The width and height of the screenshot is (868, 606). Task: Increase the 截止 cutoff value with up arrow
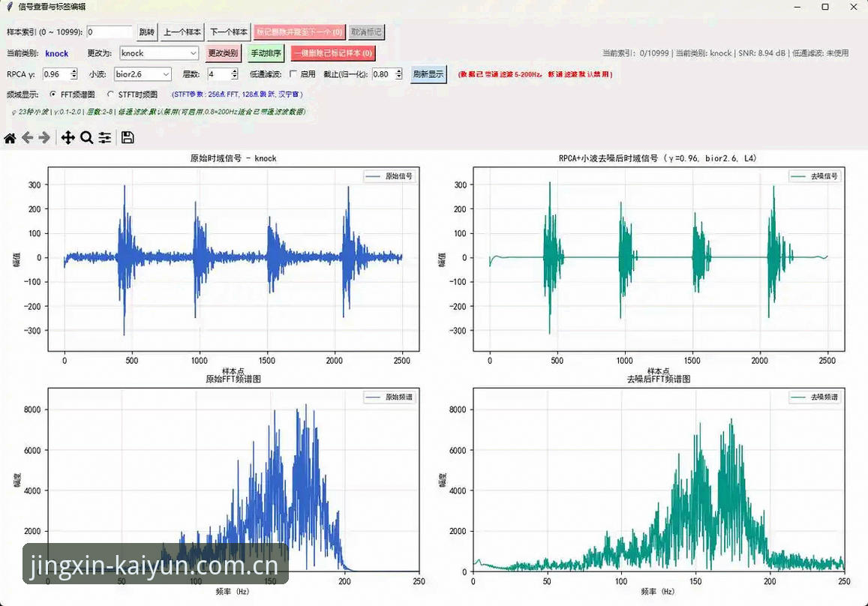399,70
